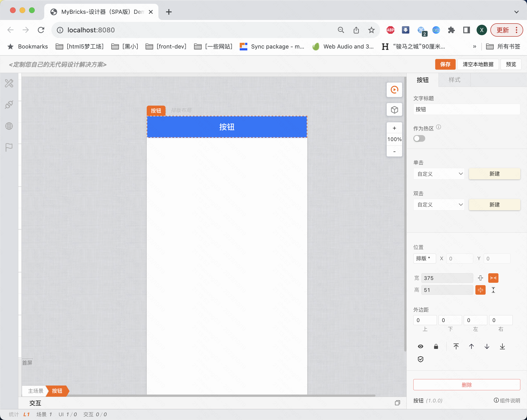The image size is (527, 420).
Task: Open the component tools icon in left sidebar
Action: [9, 83]
